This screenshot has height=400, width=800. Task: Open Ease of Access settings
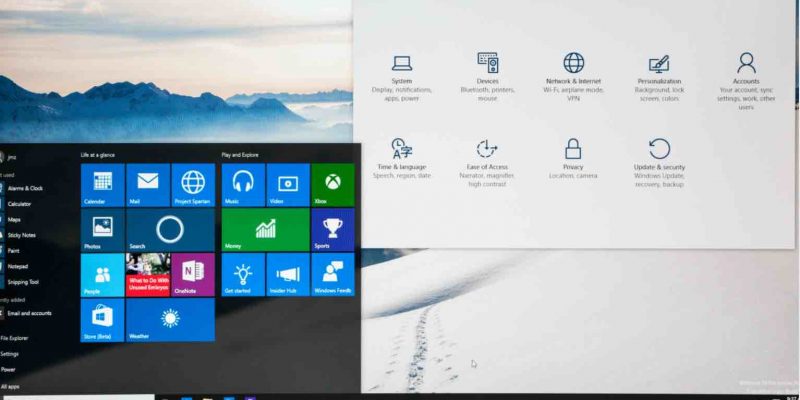(487, 162)
